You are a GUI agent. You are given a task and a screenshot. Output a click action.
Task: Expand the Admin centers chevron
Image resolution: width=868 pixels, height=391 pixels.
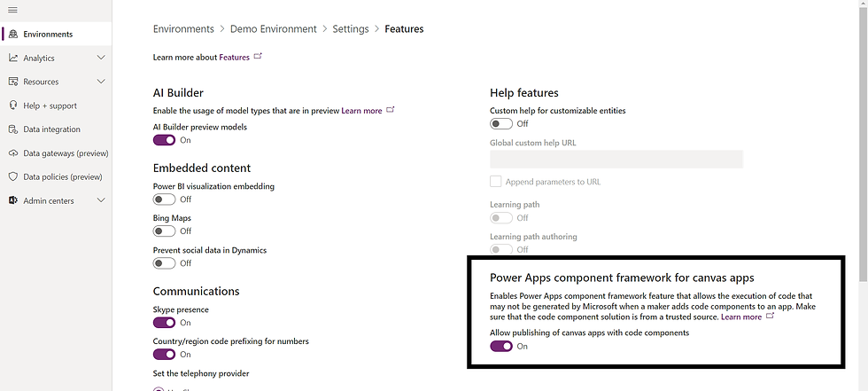pyautogui.click(x=101, y=200)
